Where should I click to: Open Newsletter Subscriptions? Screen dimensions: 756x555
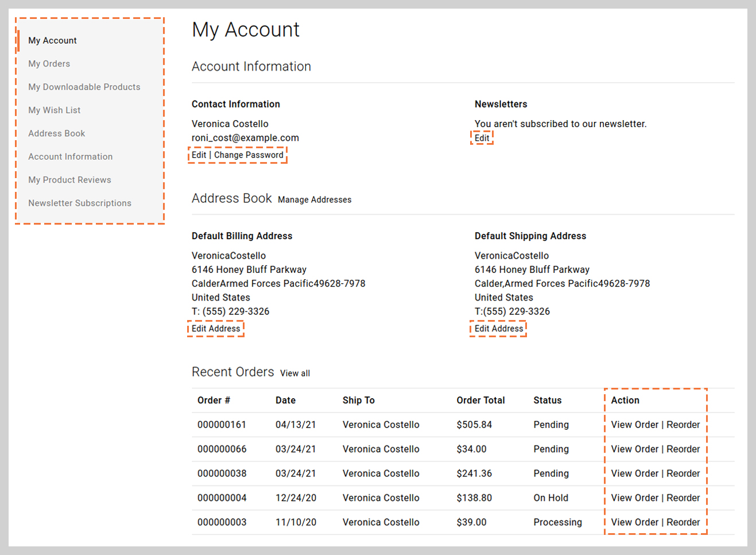coord(80,203)
